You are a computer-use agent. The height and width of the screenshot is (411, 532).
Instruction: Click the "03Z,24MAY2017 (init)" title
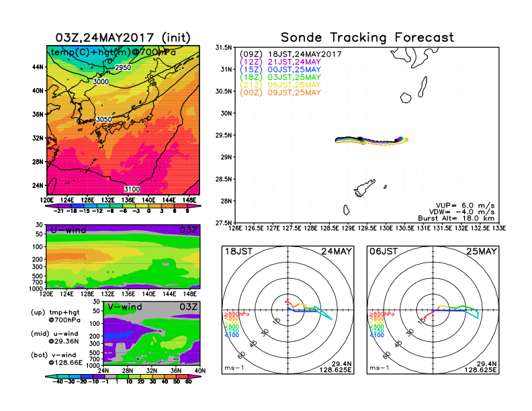(123, 38)
